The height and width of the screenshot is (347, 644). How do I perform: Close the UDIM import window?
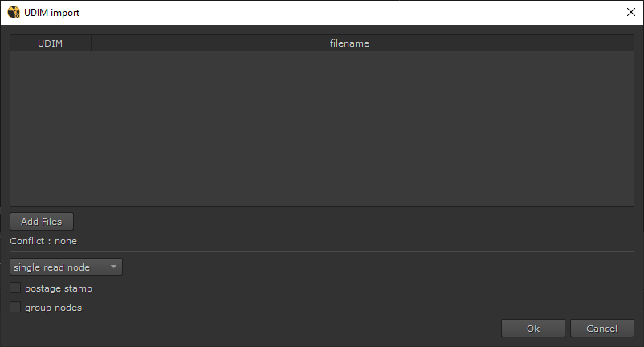(631, 12)
